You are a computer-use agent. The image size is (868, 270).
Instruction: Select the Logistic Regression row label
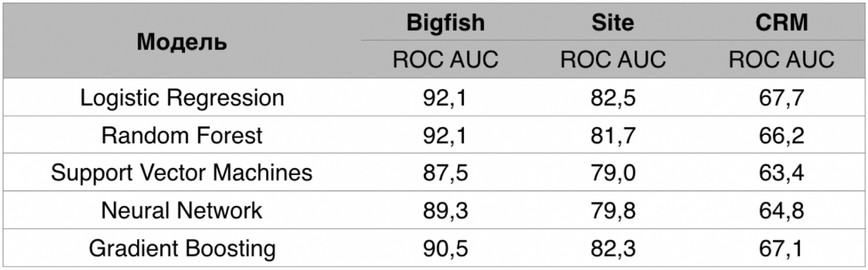coord(182,98)
